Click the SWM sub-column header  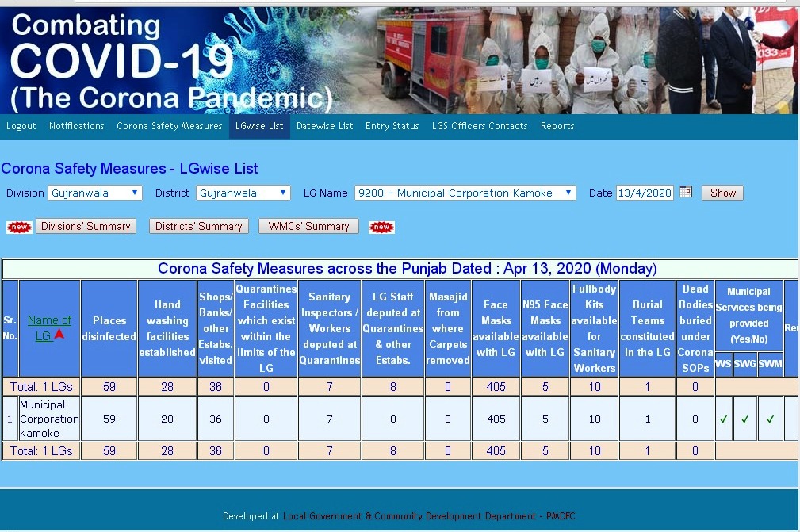(x=771, y=364)
